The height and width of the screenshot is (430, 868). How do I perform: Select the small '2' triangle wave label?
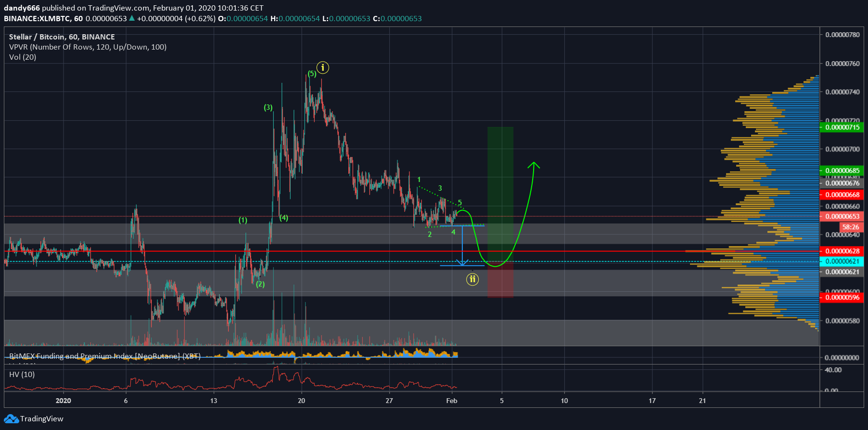(x=430, y=235)
